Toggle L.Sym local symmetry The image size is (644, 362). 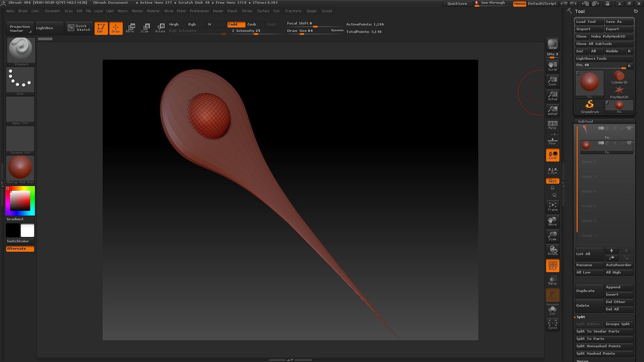552,171
